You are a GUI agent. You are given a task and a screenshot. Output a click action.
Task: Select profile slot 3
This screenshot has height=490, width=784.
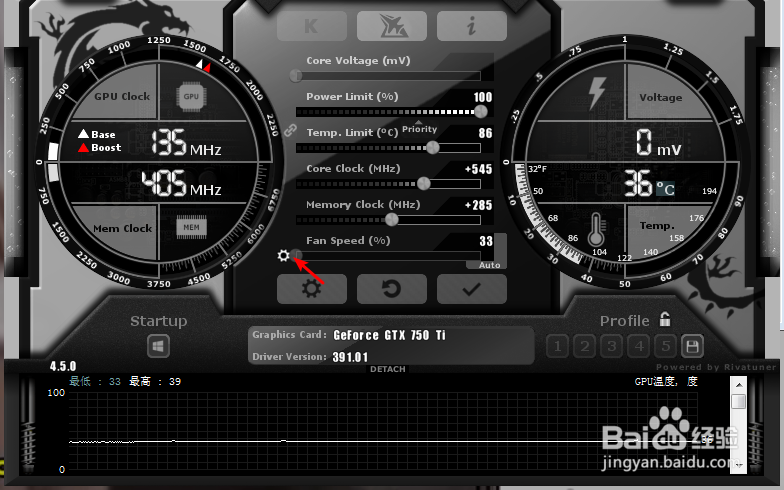(x=612, y=346)
